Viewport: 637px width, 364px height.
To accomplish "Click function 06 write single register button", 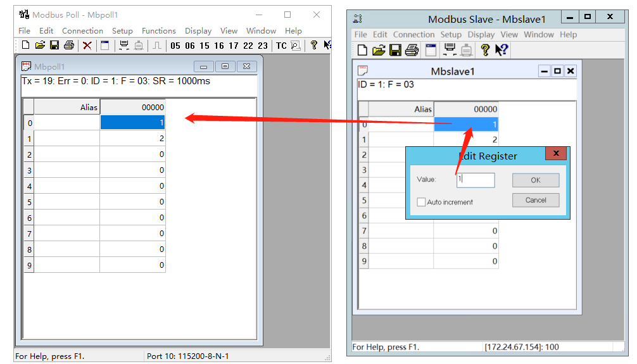I will pos(190,46).
